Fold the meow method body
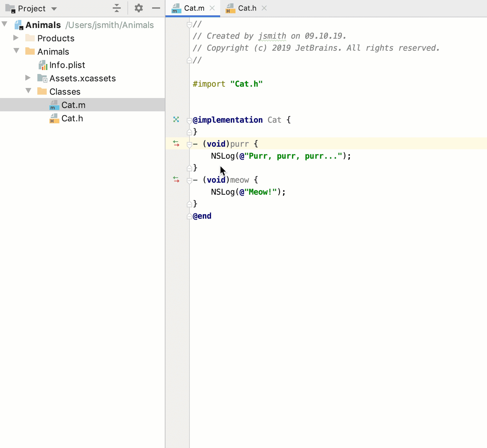This screenshot has width=487, height=448. (x=189, y=180)
